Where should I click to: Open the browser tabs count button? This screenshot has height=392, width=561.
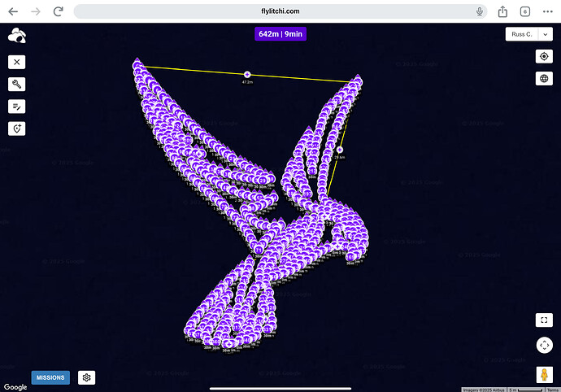[525, 11]
